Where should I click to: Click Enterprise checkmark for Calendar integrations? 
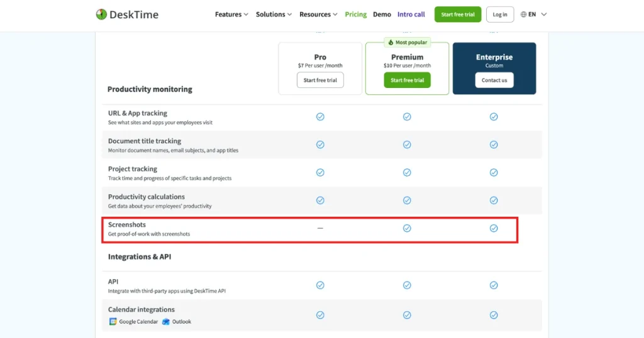(x=494, y=315)
